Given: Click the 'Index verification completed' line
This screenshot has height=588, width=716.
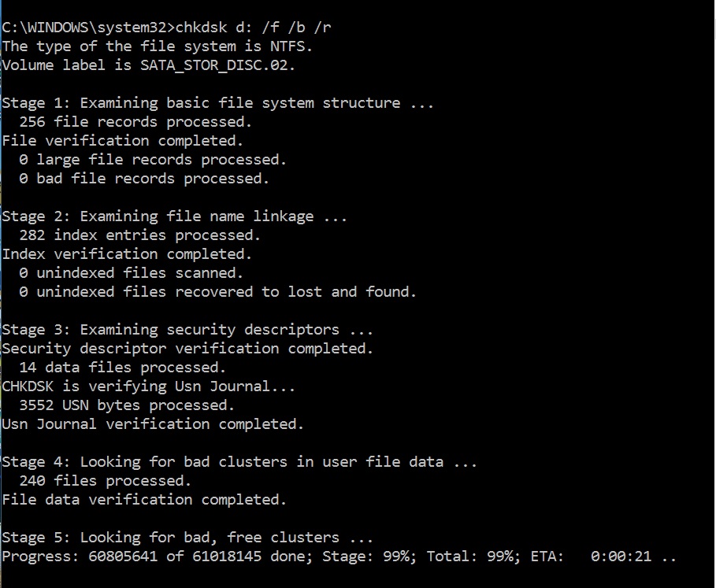Looking at the screenshot, I should tap(126, 254).
